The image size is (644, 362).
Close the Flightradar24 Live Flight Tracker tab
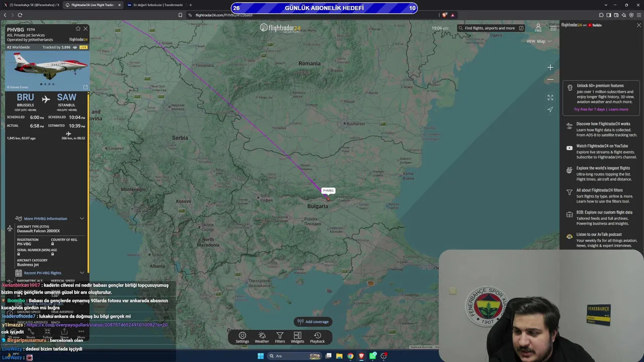119,5
